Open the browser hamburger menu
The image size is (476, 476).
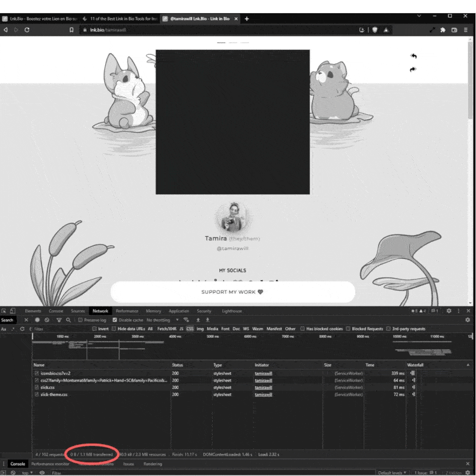pos(465,30)
